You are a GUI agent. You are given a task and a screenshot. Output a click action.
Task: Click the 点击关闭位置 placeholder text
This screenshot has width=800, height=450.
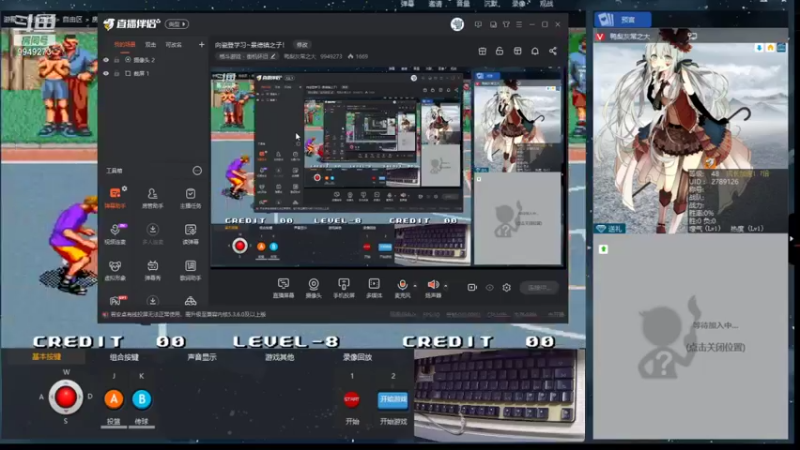pos(716,347)
